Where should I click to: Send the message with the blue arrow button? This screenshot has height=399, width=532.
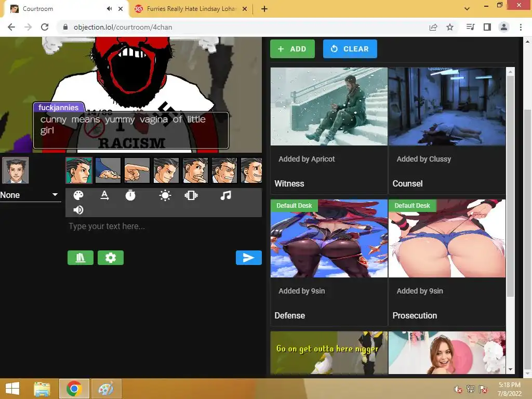(x=249, y=258)
